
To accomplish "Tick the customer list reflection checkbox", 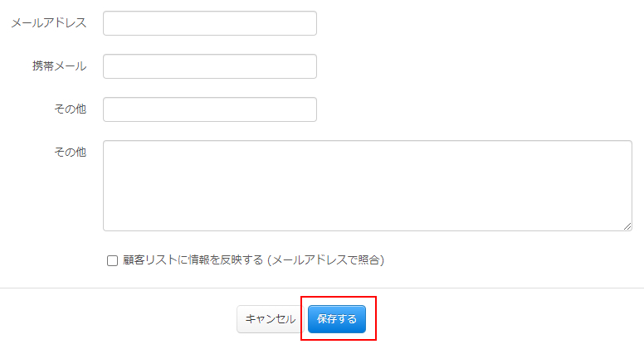I will [113, 260].
